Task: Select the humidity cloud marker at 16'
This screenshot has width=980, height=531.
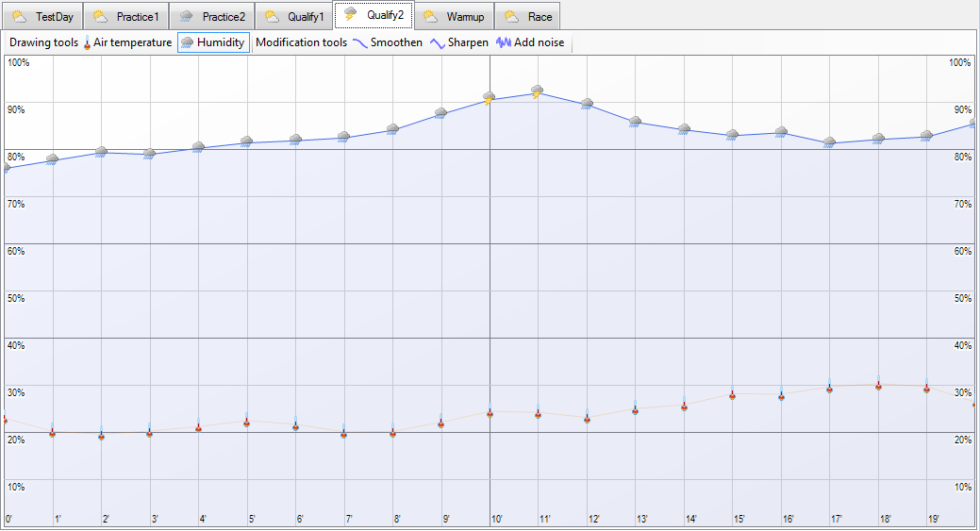Action: pos(781,132)
